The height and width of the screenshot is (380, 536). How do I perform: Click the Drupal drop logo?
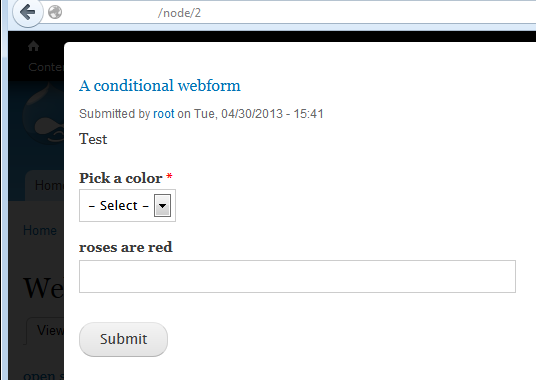click(x=43, y=114)
